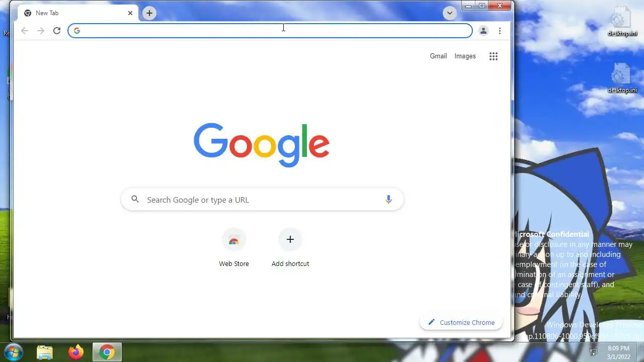
Task: Restore down the Chrome window
Action: 482,6
